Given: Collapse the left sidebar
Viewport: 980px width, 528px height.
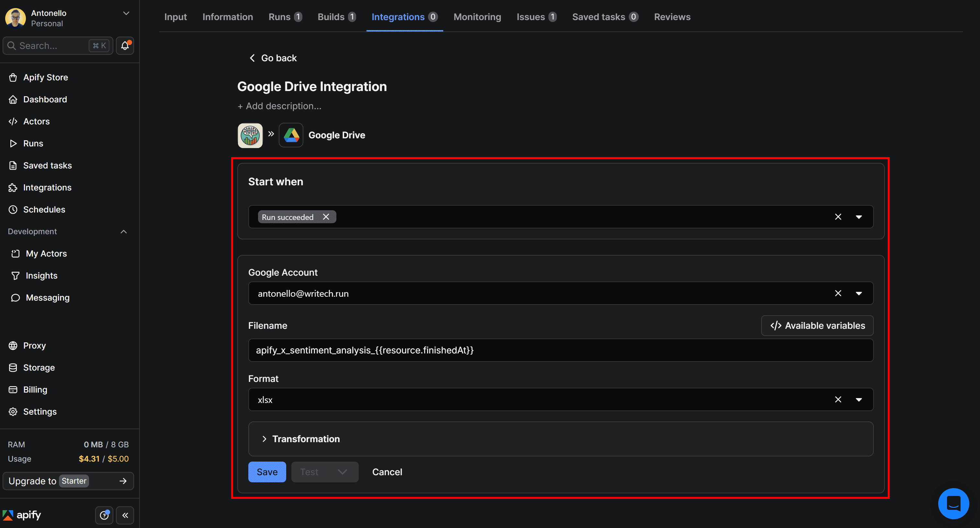Looking at the screenshot, I should coord(125,515).
